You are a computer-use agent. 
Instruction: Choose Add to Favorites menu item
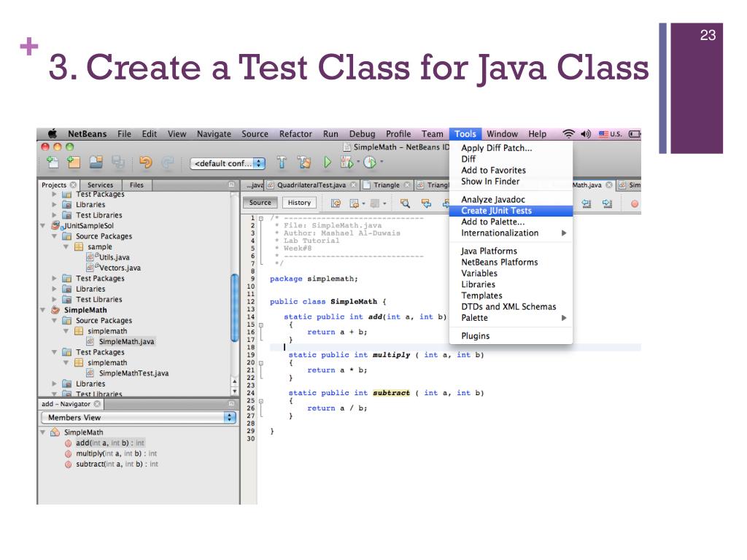[511, 170]
